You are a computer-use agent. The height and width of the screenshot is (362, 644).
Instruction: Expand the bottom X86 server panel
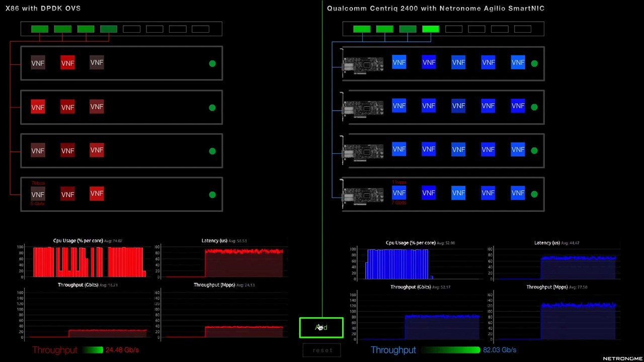[x=151, y=194]
